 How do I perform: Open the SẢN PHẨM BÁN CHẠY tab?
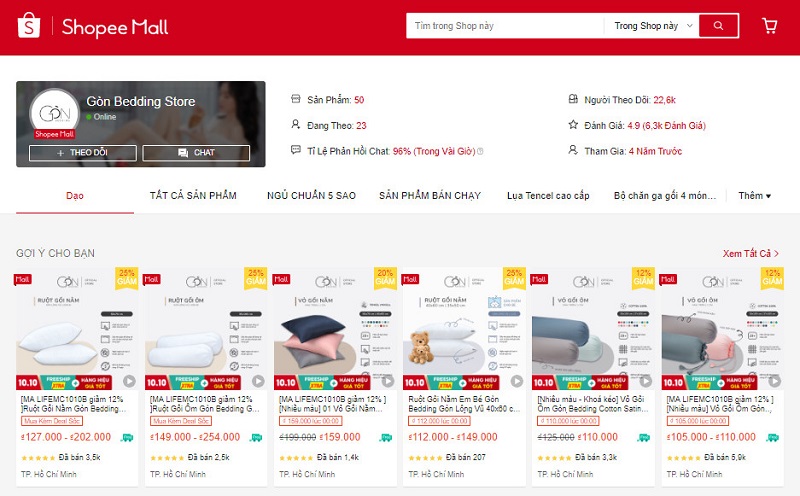point(430,195)
